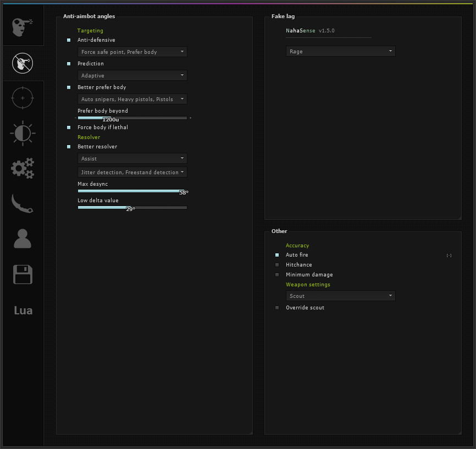This screenshot has width=476, height=449.
Task: Open the Assist resolver dropdown
Action: [x=132, y=158]
